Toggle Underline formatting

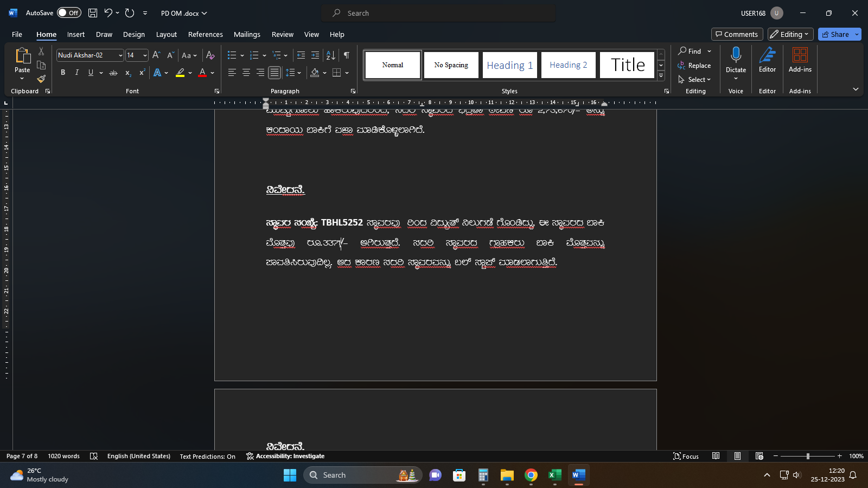(91, 73)
